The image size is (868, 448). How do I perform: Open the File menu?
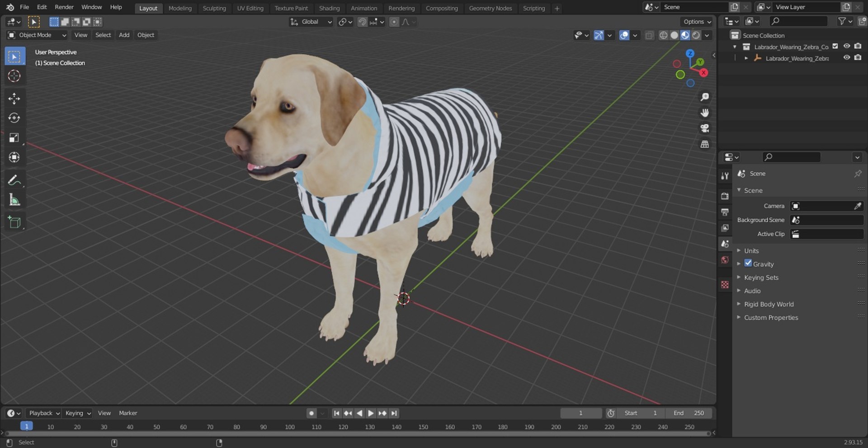(24, 7)
